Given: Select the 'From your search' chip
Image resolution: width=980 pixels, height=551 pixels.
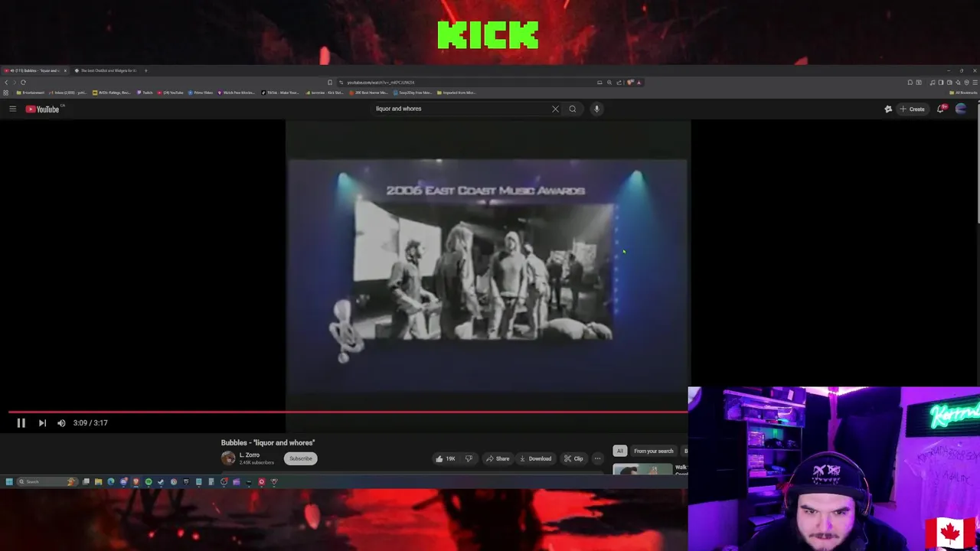Looking at the screenshot, I should [653, 451].
